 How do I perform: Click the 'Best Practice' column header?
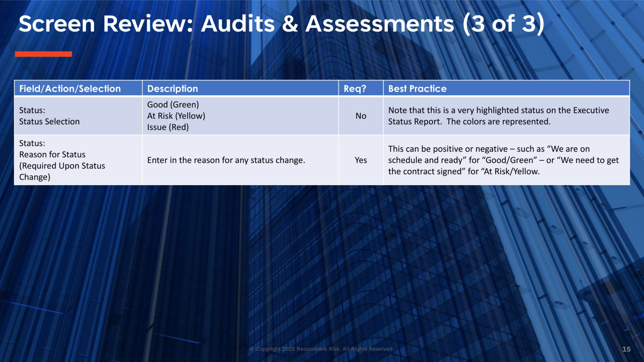506,88
